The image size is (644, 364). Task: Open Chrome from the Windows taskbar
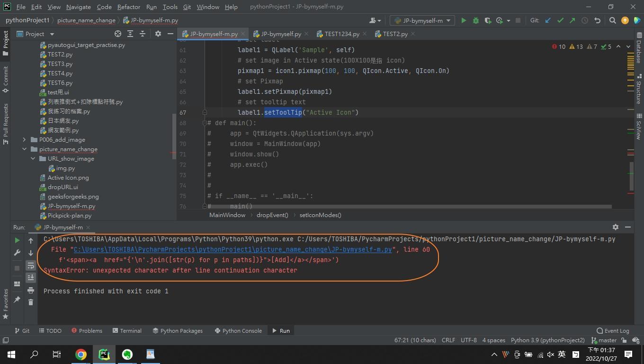[81, 354]
